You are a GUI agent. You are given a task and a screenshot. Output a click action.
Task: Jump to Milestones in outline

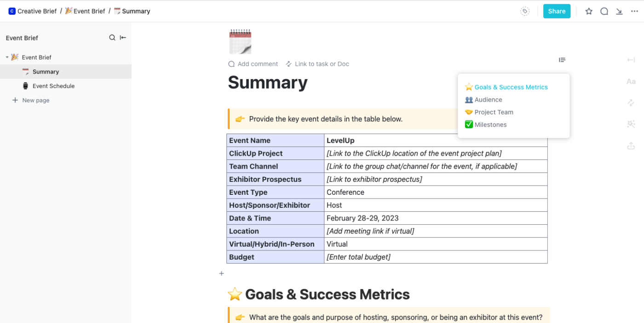(490, 125)
